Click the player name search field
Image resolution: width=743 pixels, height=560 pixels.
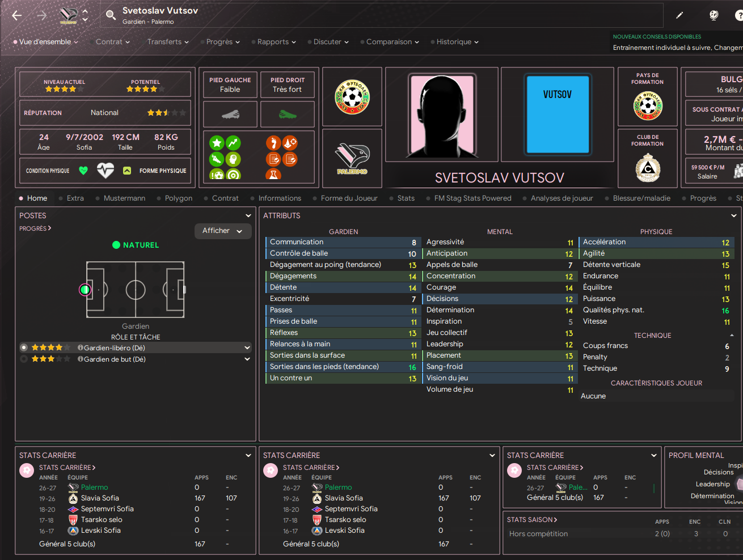381,15
